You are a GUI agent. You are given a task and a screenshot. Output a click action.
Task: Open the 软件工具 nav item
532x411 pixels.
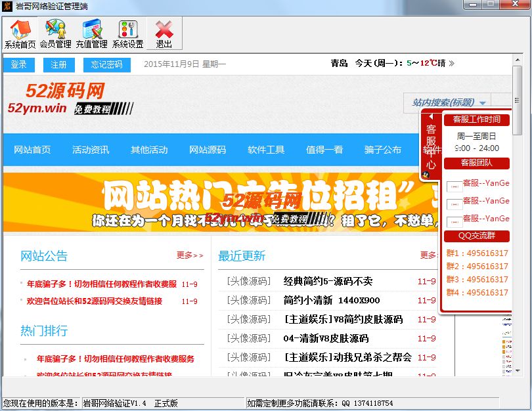[266, 150]
